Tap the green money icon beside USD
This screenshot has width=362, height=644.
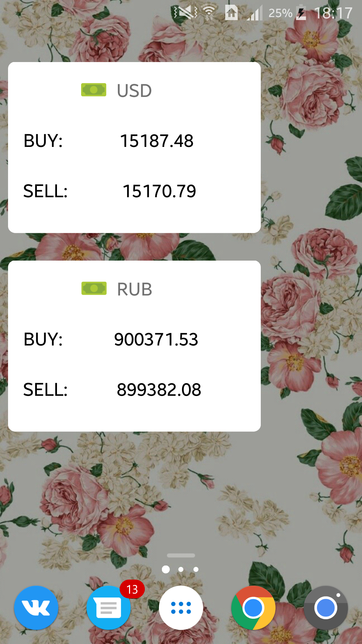coord(94,90)
